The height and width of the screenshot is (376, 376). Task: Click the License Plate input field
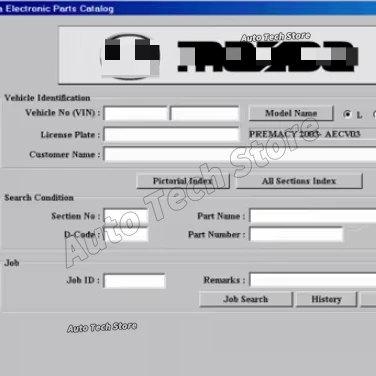(x=171, y=135)
